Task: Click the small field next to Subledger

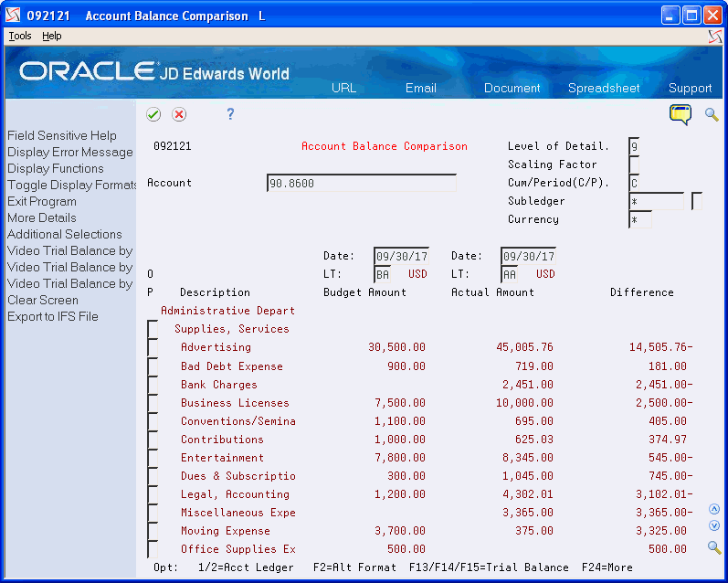Action: point(697,201)
